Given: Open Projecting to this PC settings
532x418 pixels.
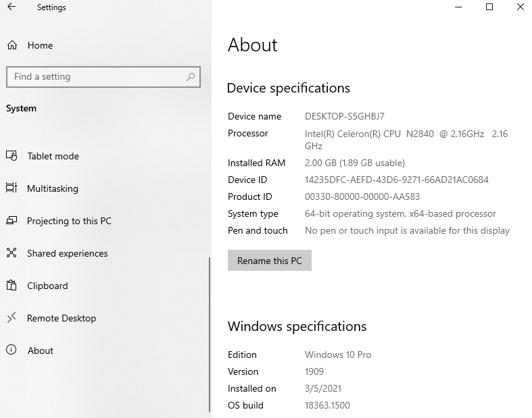Looking at the screenshot, I should click(69, 221).
